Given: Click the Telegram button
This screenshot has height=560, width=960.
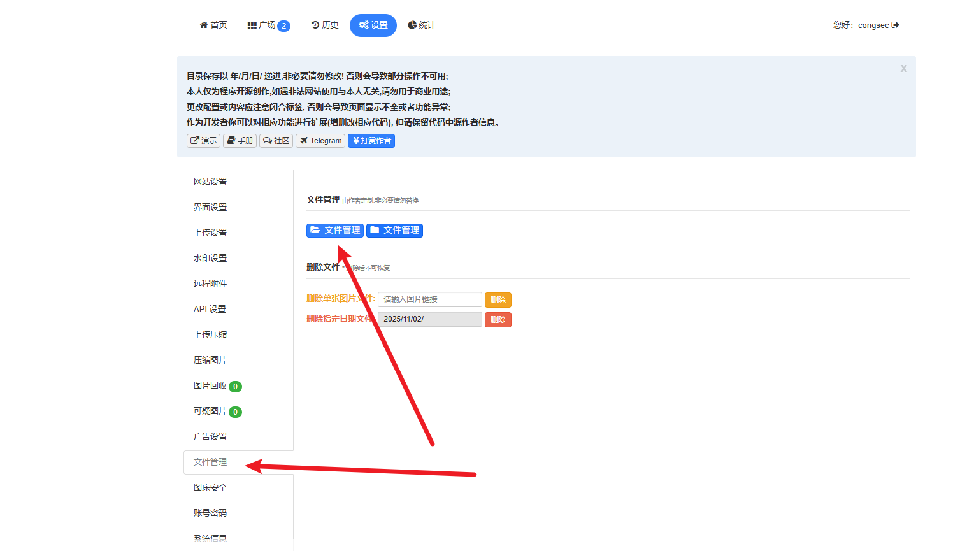Looking at the screenshot, I should tap(320, 141).
